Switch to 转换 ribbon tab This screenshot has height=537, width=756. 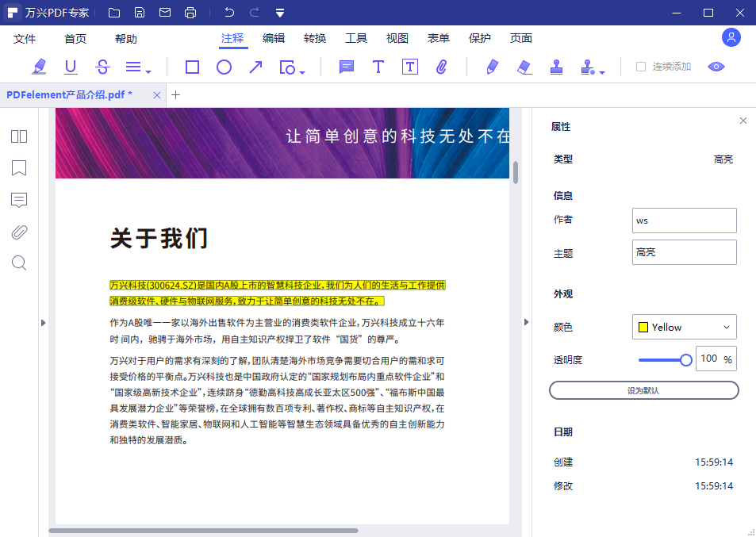pyautogui.click(x=315, y=38)
